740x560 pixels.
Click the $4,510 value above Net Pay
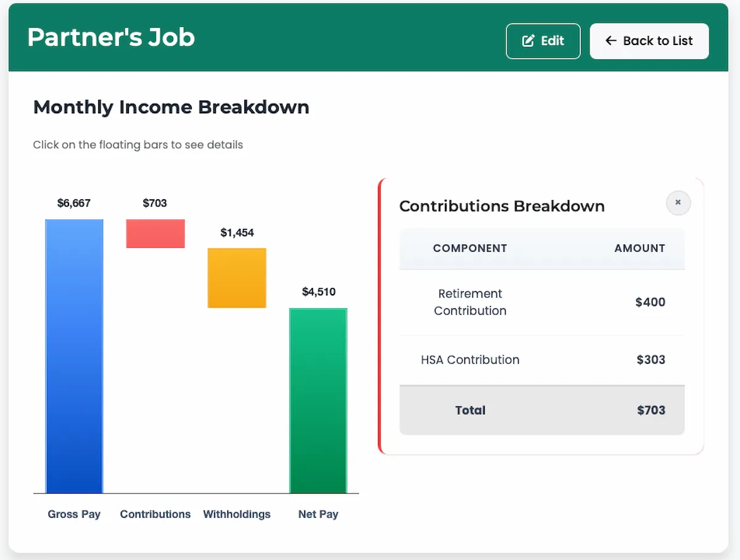pyautogui.click(x=318, y=292)
